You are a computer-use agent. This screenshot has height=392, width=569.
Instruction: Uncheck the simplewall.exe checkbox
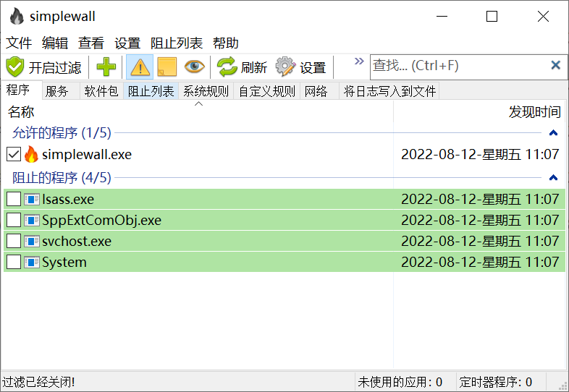tap(13, 155)
